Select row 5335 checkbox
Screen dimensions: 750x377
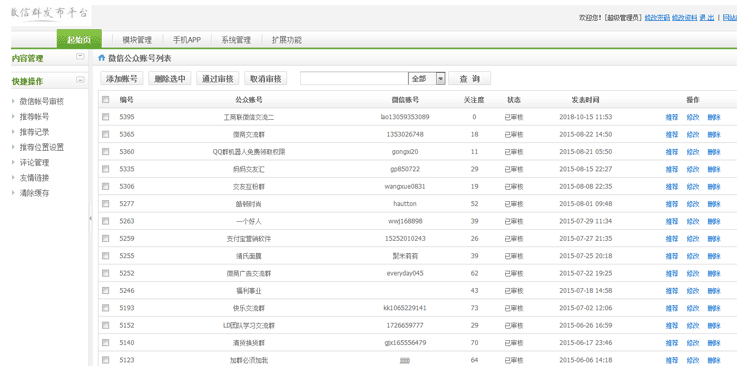tap(106, 169)
